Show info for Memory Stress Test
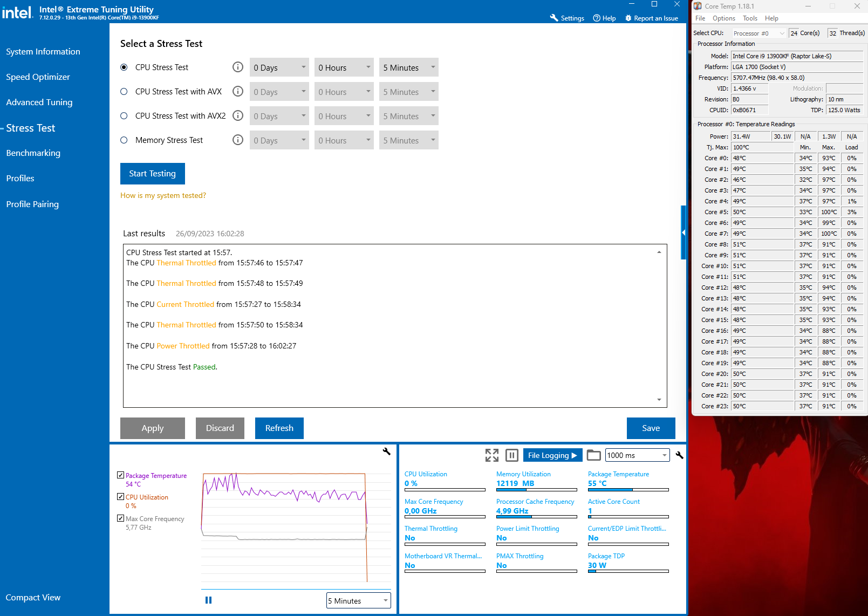Image resolution: width=868 pixels, height=616 pixels. pyautogui.click(x=237, y=140)
